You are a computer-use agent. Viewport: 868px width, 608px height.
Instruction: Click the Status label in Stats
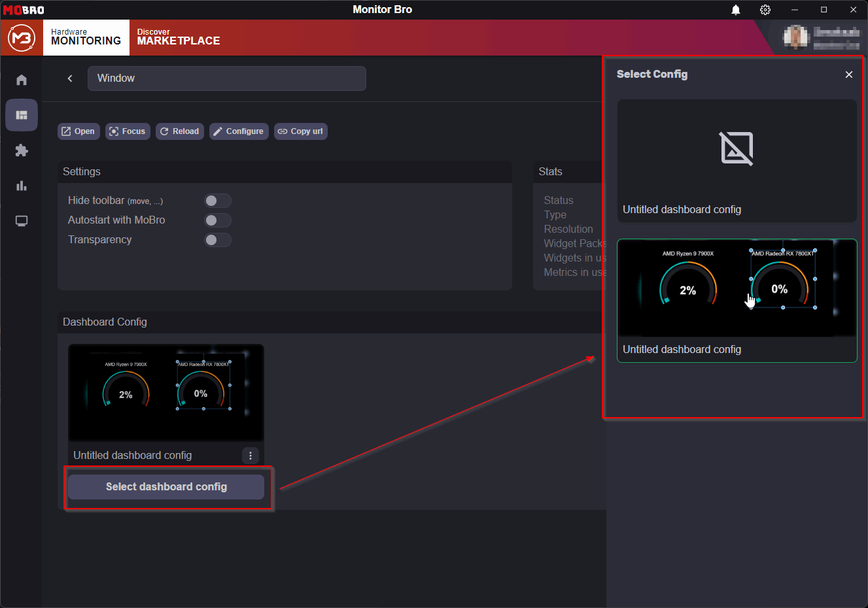click(559, 201)
